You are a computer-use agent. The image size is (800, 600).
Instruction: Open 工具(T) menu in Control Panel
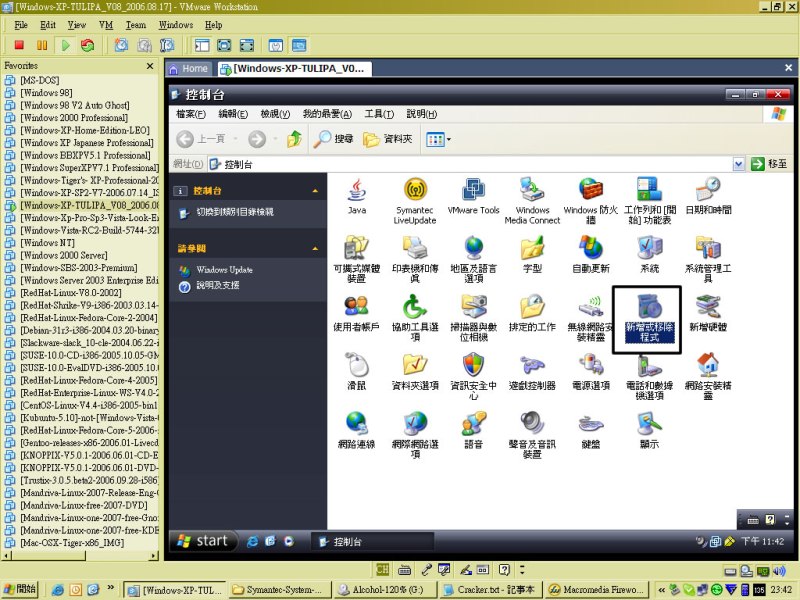click(x=379, y=114)
